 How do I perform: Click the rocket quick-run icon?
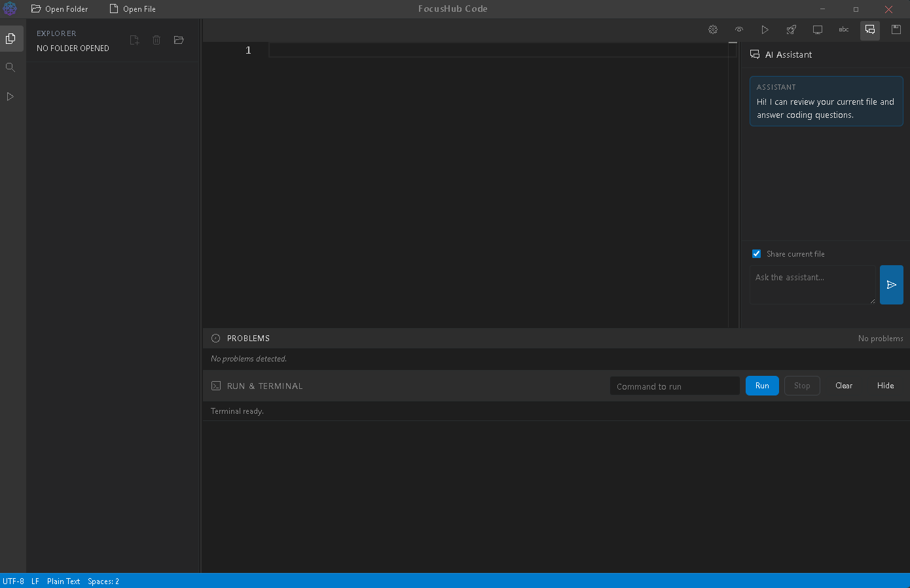[x=791, y=29]
